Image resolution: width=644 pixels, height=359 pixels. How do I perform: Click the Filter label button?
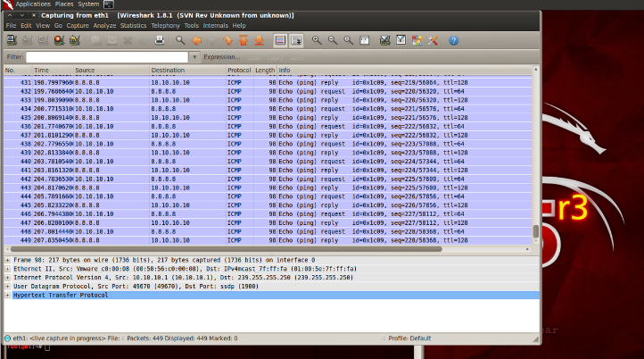click(x=15, y=57)
